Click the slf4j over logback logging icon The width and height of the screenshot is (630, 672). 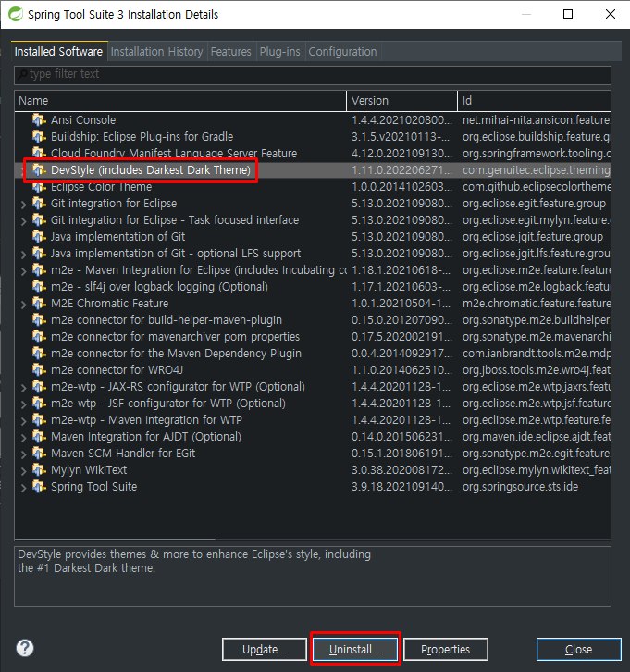tap(39, 287)
